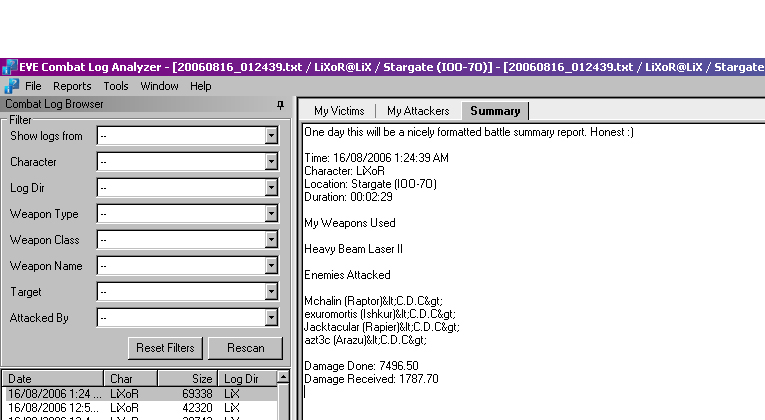Sort logs by the Date column header
The width and height of the screenshot is (765, 420).
(53, 379)
